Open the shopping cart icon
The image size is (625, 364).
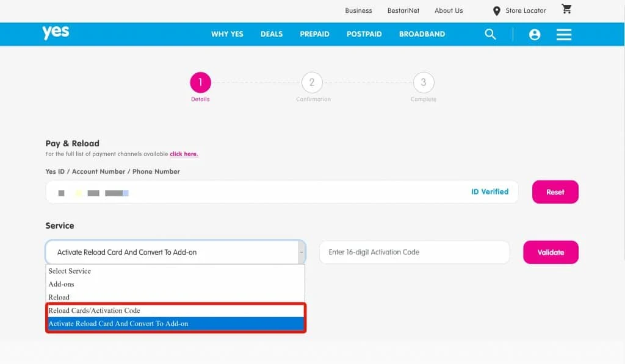click(x=566, y=10)
